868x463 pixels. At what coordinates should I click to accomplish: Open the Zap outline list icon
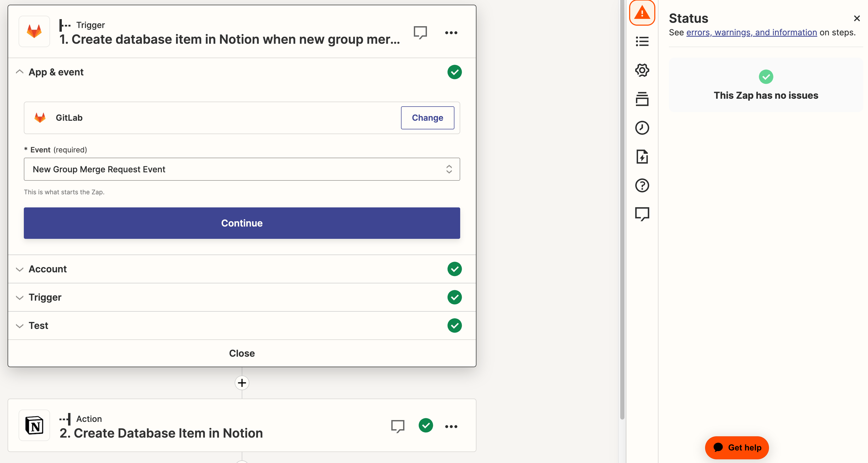click(x=642, y=41)
